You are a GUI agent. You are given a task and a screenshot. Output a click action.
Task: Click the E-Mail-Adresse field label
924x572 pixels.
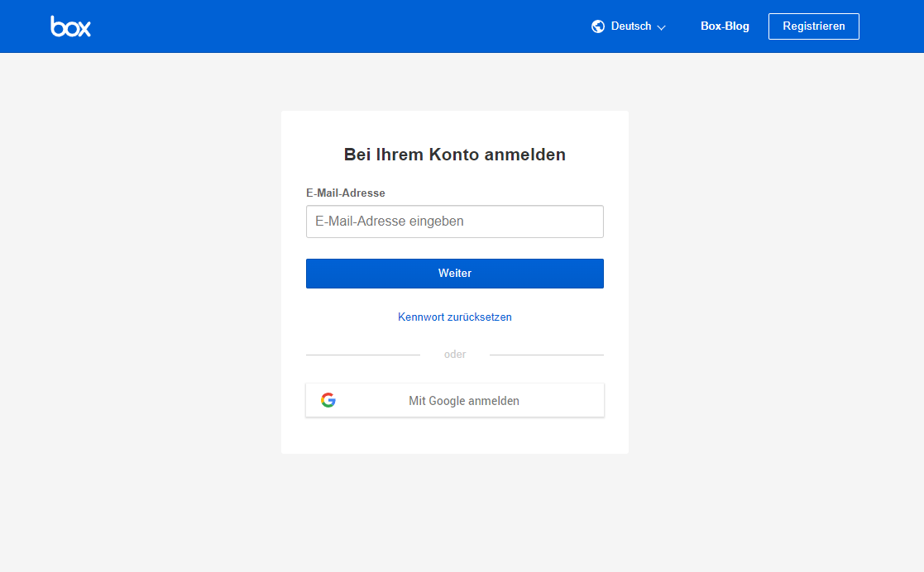click(x=346, y=193)
